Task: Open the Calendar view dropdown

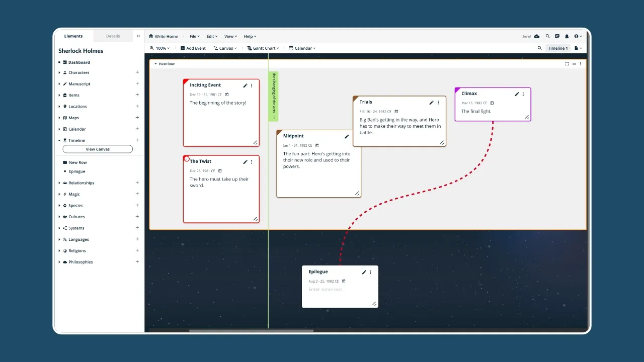Action: 302,48
